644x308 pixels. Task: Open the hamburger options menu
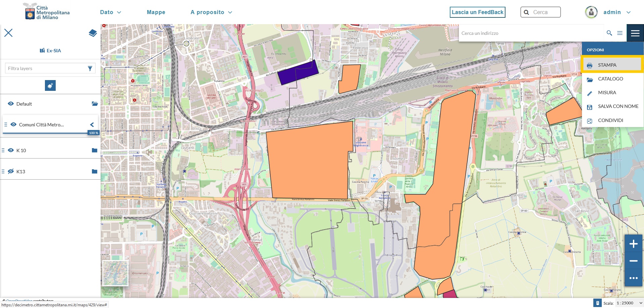pos(635,33)
